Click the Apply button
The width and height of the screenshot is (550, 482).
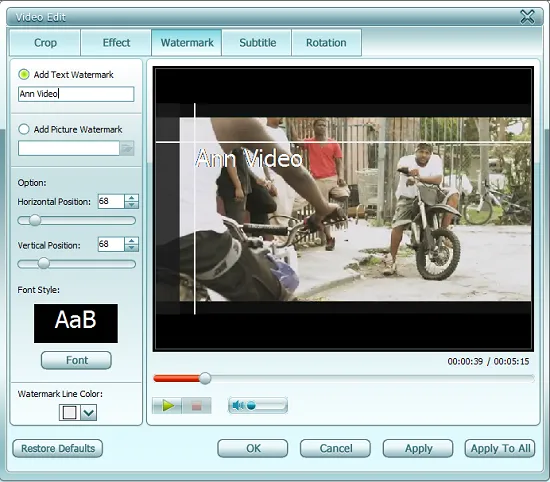pos(418,448)
